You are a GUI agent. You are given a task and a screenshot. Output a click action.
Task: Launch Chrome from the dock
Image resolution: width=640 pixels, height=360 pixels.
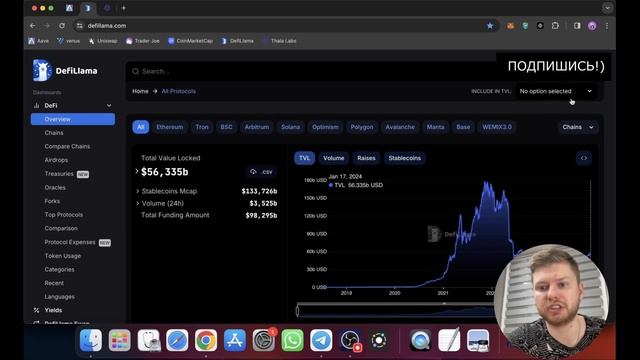coord(206,340)
